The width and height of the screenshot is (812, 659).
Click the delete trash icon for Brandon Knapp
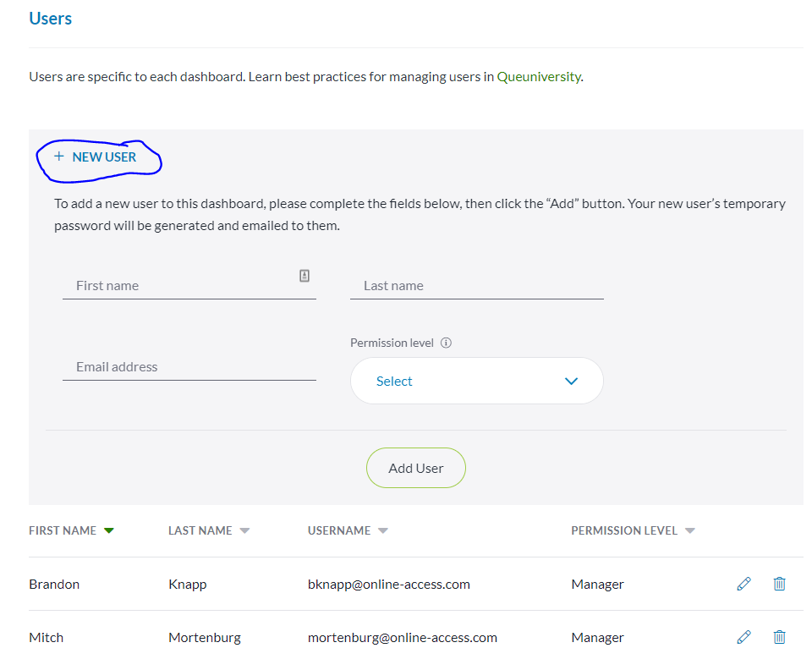coord(779,584)
